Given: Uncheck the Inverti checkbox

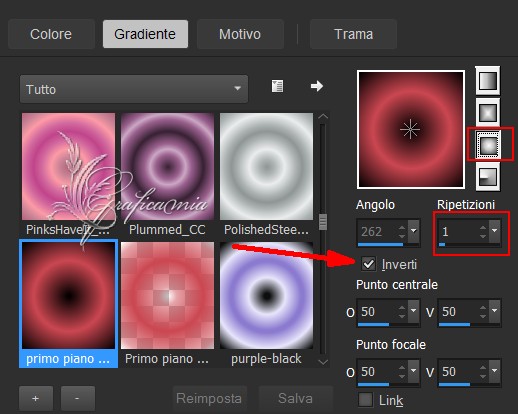Looking at the screenshot, I should 368,264.
